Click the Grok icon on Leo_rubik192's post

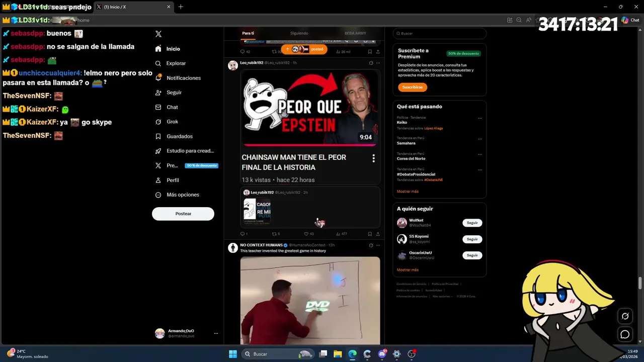[x=371, y=63]
